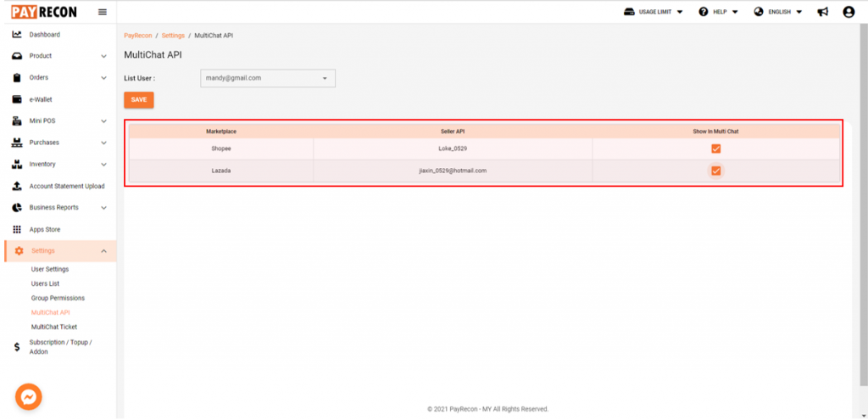Click the PayRecon logo

tap(44, 11)
